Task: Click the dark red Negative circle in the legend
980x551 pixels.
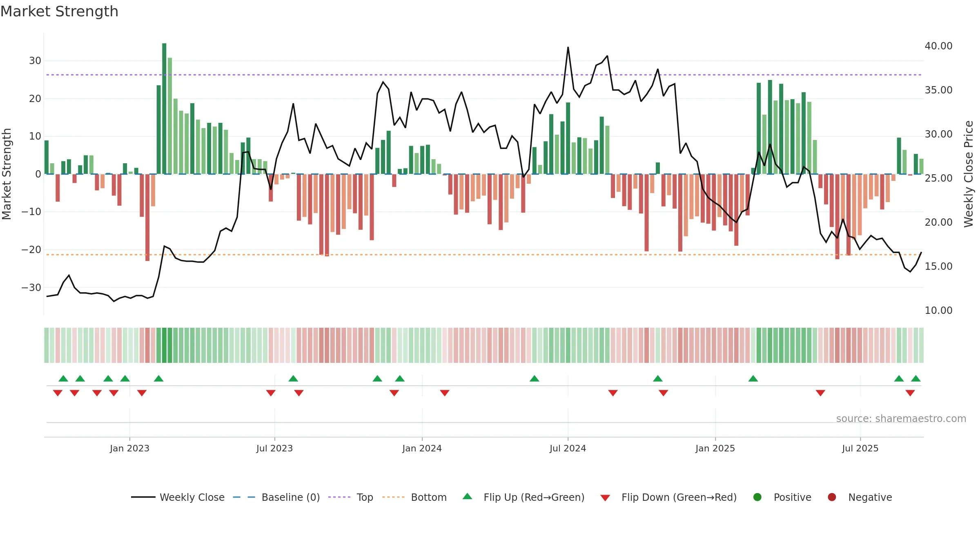Action: [832, 497]
